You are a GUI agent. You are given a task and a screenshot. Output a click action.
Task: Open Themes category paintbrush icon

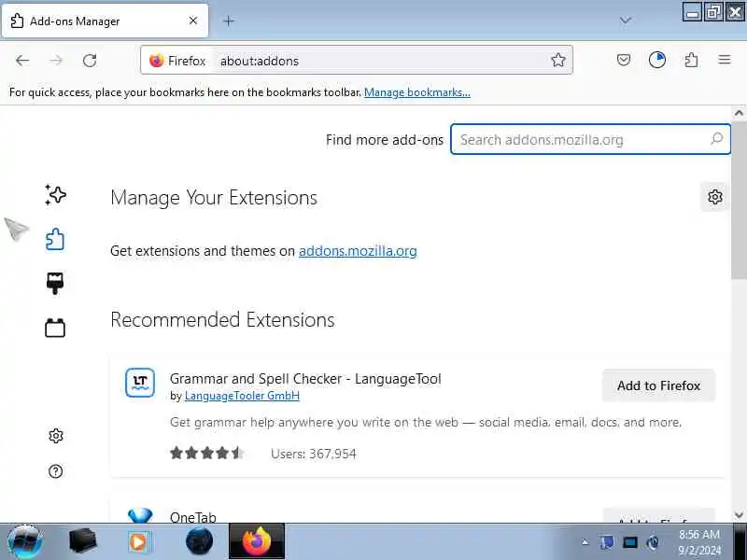tap(55, 284)
